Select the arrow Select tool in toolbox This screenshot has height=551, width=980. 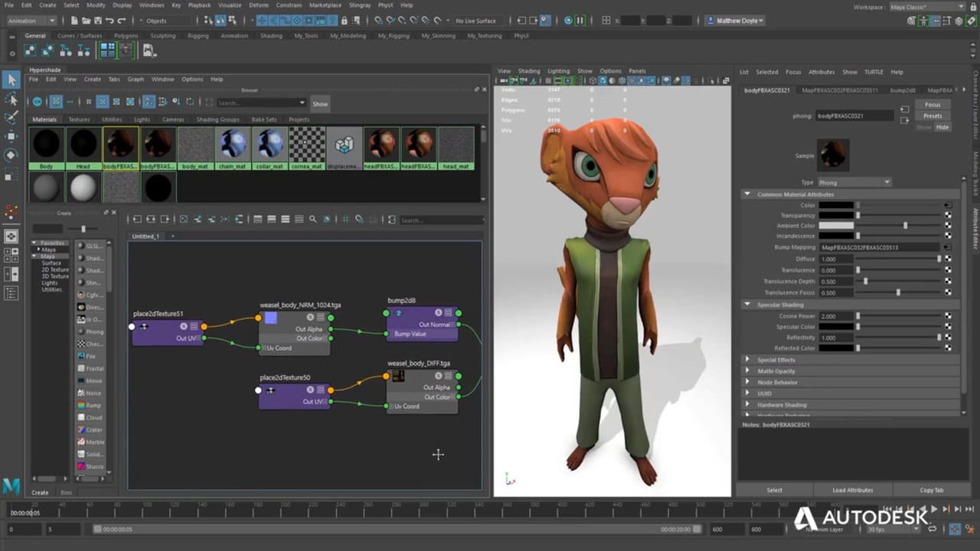pyautogui.click(x=11, y=80)
